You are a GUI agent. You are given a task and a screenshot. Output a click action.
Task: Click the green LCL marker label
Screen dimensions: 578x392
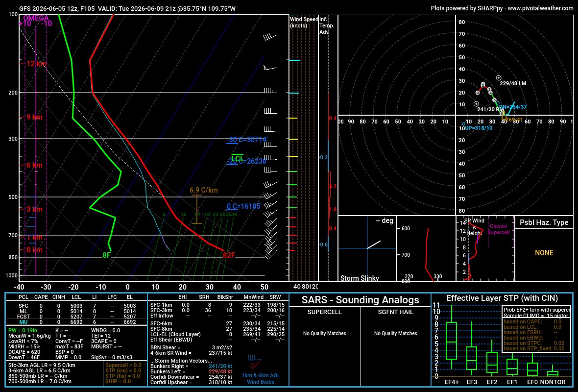click(238, 159)
